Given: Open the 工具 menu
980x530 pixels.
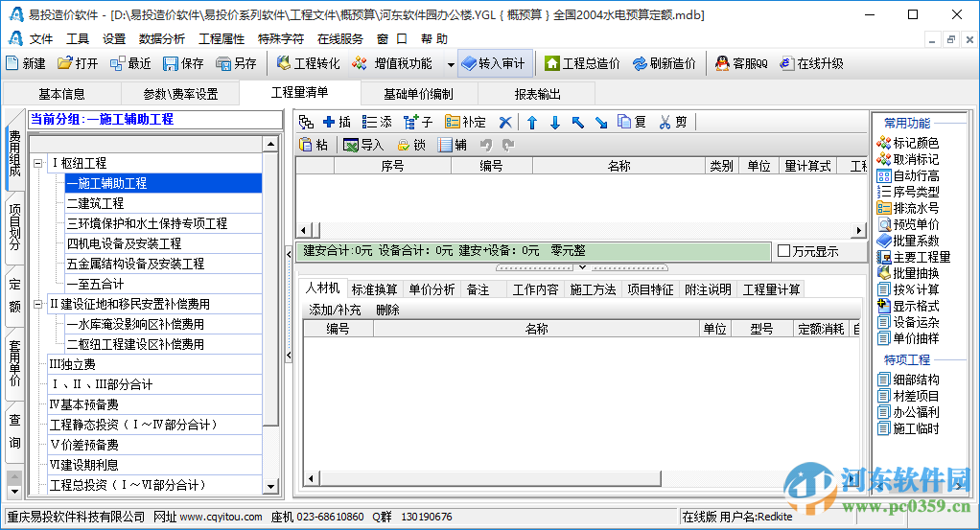Looking at the screenshot, I should point(78,38).
